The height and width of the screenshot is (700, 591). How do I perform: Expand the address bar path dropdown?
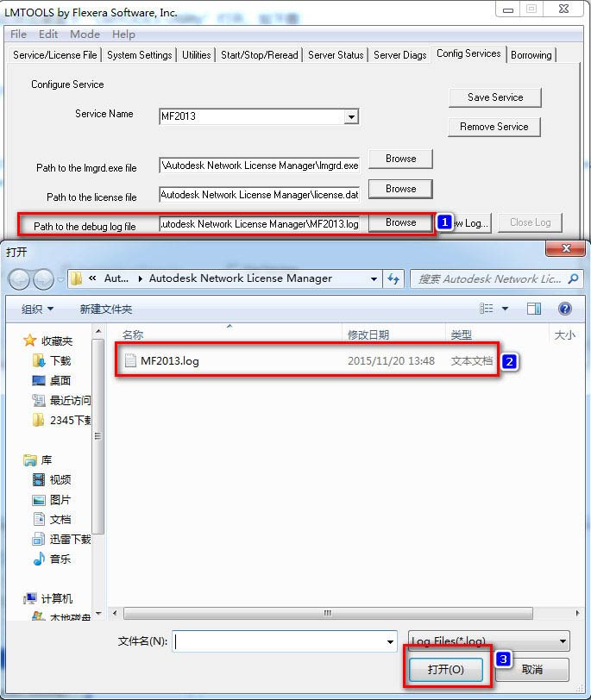374,279
